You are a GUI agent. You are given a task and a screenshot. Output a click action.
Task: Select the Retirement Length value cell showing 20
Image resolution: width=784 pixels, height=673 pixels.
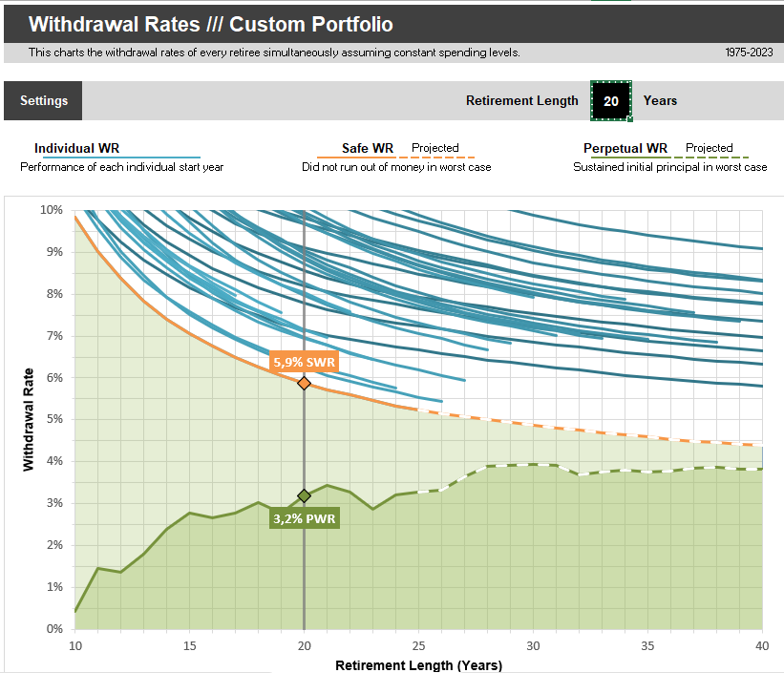tap(611, 101)
